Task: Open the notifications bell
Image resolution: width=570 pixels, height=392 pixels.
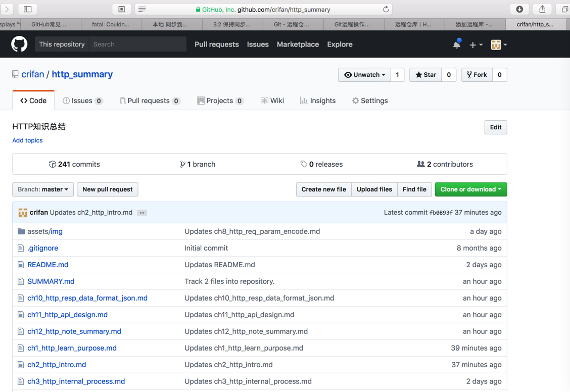Action: [x=456, y=44]
